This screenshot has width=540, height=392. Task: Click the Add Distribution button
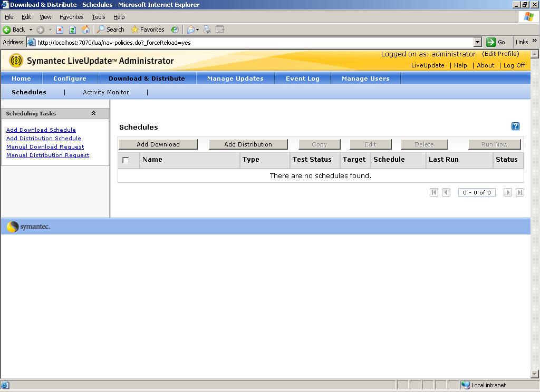click(x=248, y=144)
